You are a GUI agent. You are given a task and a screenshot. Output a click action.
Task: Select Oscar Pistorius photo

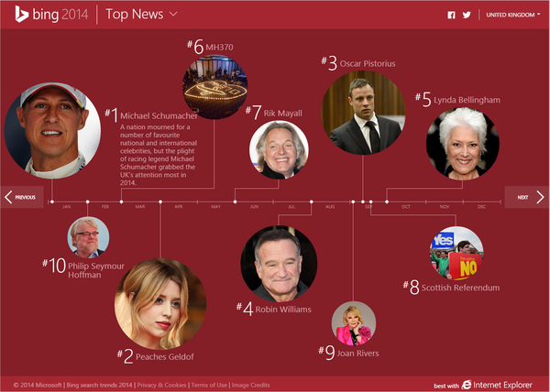coord(363,113)
